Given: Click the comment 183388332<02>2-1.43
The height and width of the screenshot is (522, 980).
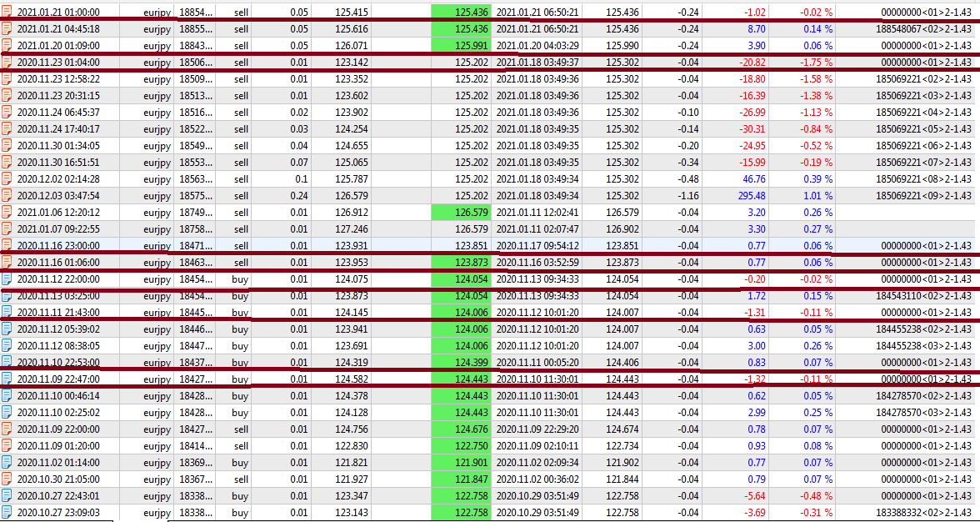Looking at the screenshot, I should click(x=923, y=513).
